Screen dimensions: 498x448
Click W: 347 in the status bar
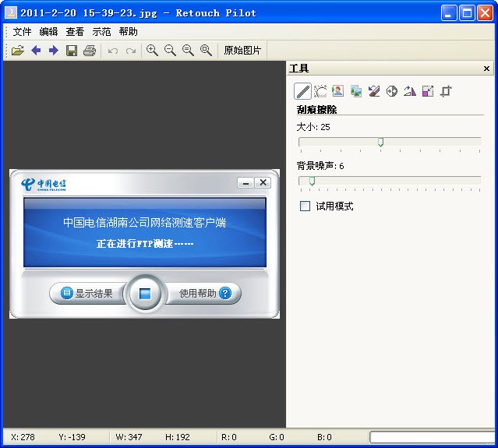[x=129, y=437]
